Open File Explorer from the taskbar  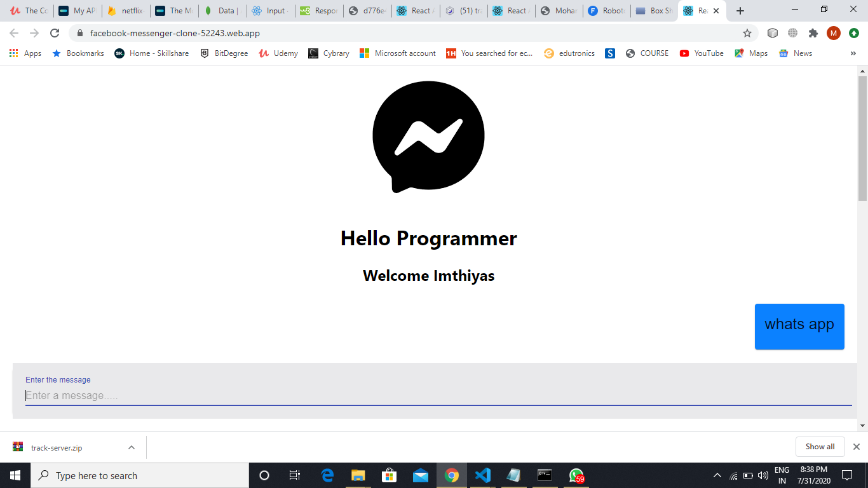point(358,475)
